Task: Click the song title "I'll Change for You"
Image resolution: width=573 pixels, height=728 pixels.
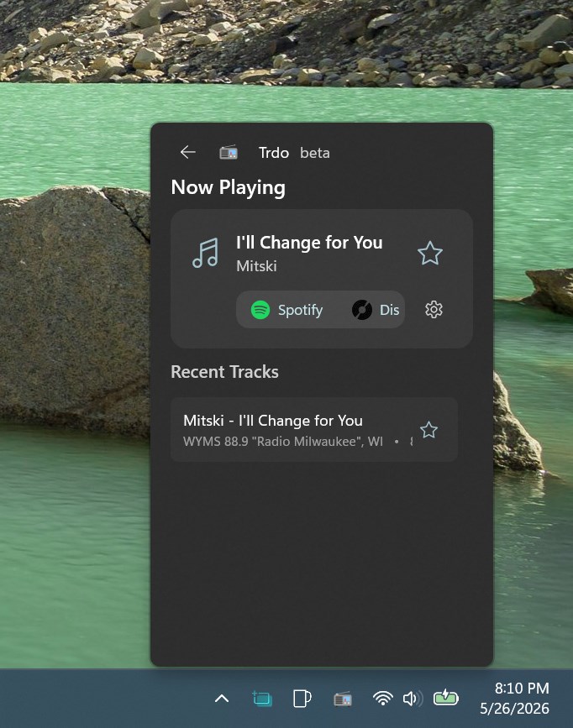Action: pyautogui.click(x=309, y=243)
